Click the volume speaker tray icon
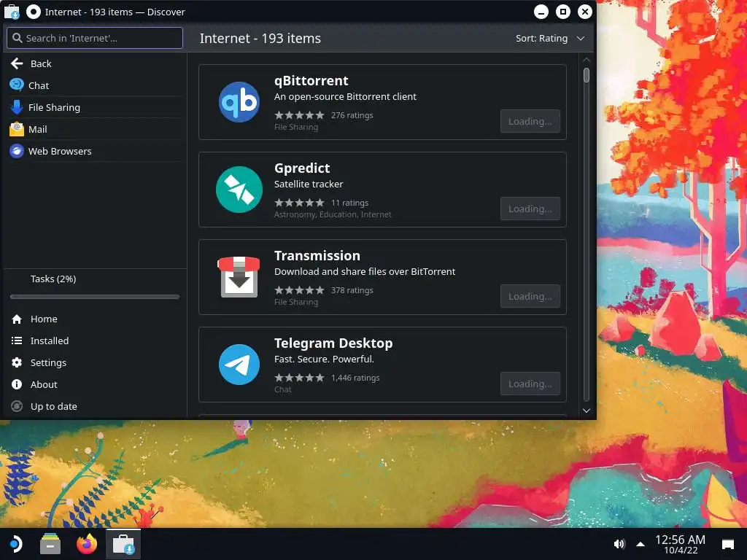This screenshot has width=747, height=560. 619,544
